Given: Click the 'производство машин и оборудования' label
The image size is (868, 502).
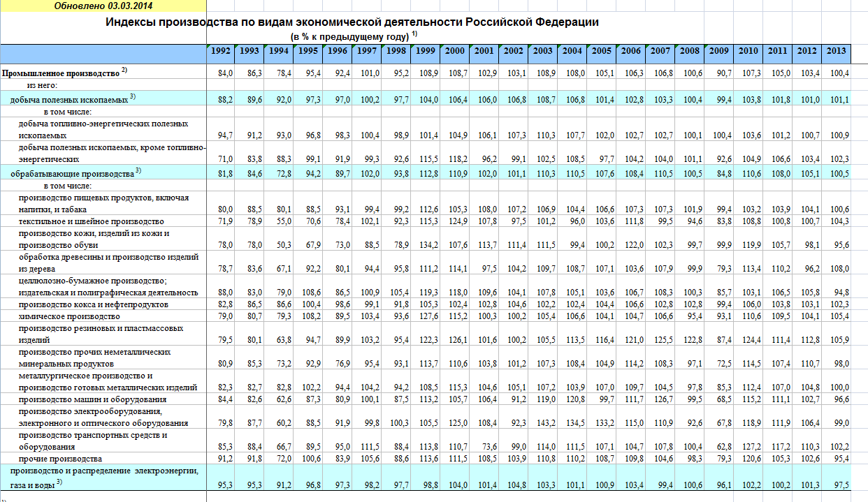Looking at the screenshot, I should click(x=92, y=399).
